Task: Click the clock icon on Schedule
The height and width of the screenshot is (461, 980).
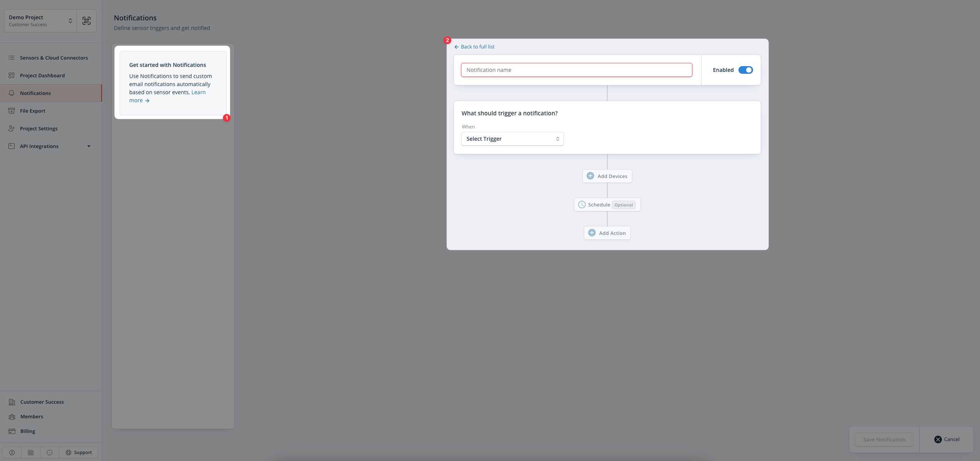Action: pos(582,205)
